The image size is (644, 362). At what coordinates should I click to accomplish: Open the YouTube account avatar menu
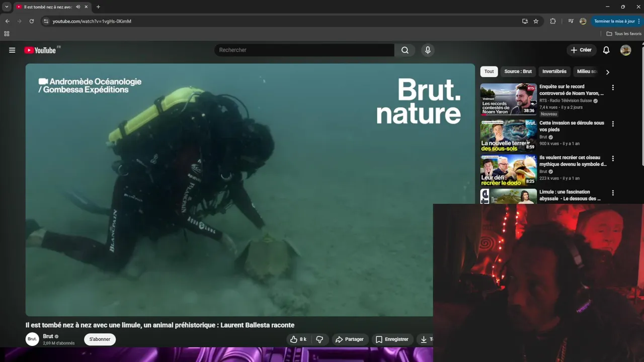[x=626, y=50]
